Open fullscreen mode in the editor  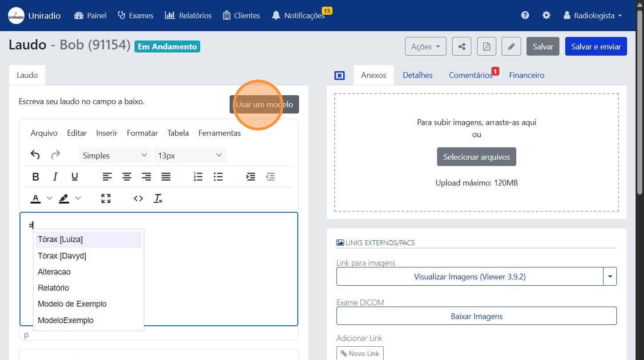pyautogui.click(x=106, y=198)
